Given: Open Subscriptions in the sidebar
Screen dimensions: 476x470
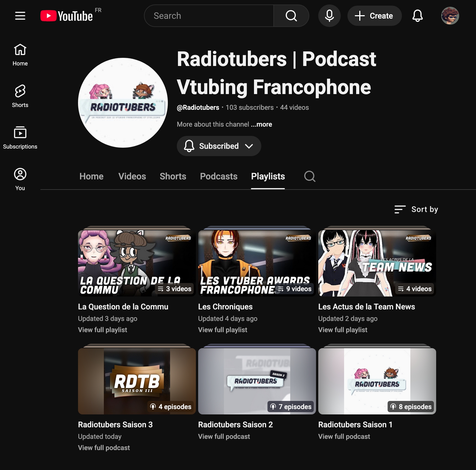Looking at the screenshot, I should (x=20, y=138).
